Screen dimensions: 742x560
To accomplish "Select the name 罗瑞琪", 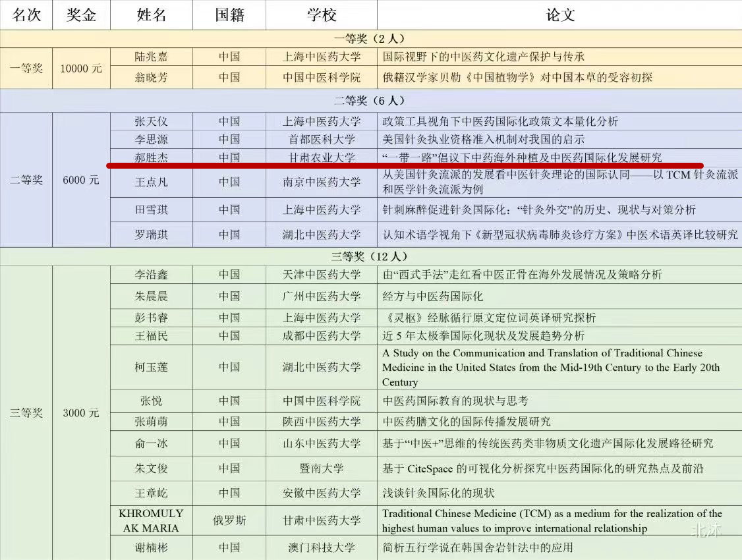I will (x=152, y=235).
